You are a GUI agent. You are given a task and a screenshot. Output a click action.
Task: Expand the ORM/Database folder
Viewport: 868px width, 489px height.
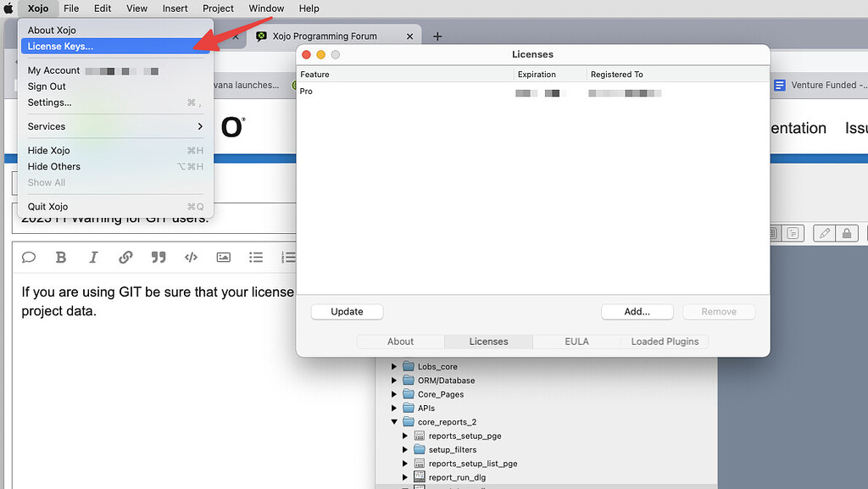[394, 381]
